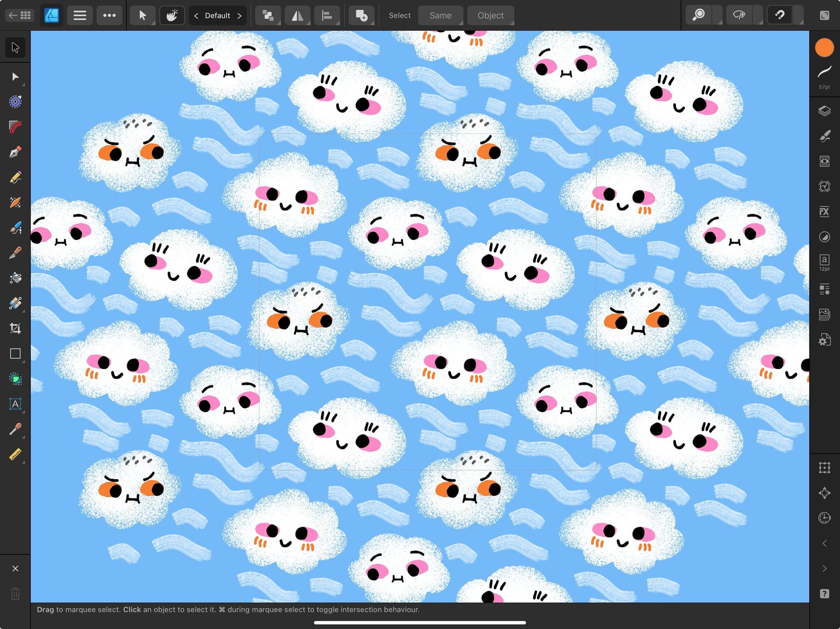This screenshot has height=629, width=840.
Task: Go back to the documents home screen
Action: click(x=20, y=15)
